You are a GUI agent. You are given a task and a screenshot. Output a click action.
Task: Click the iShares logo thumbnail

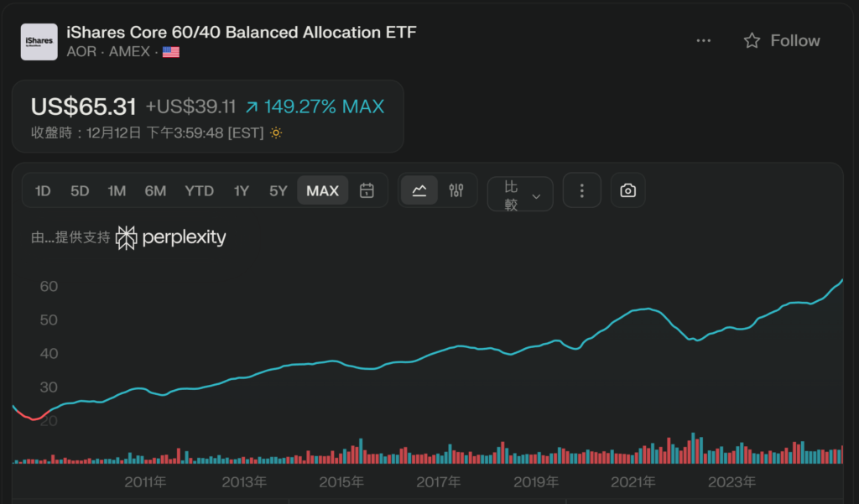[x=39, y=41]
